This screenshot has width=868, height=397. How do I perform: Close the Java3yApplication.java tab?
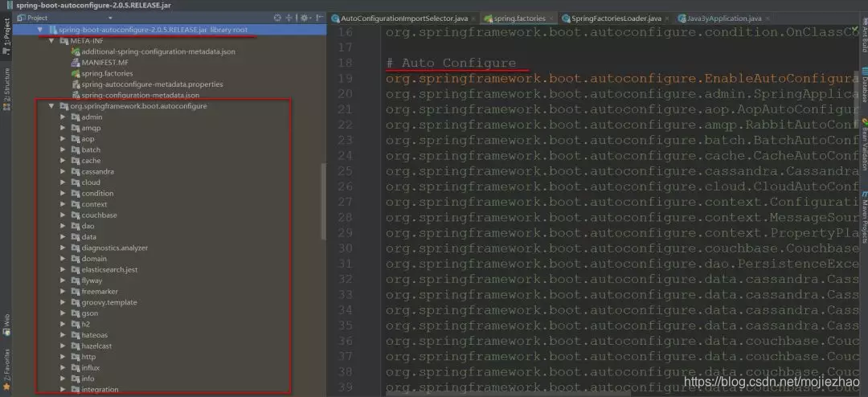tap(768, 18)
